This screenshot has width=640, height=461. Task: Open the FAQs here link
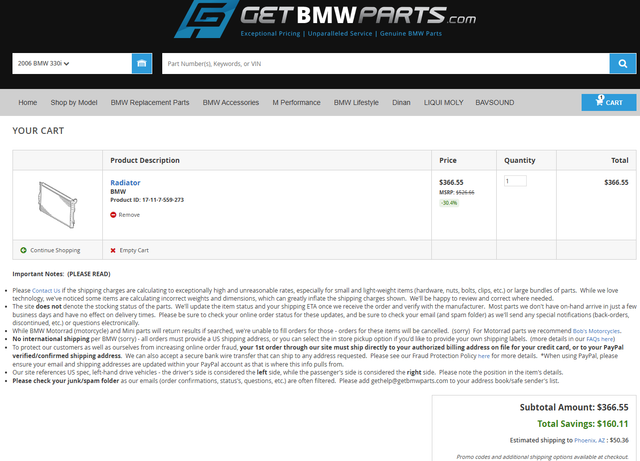(x=600, y=339)
